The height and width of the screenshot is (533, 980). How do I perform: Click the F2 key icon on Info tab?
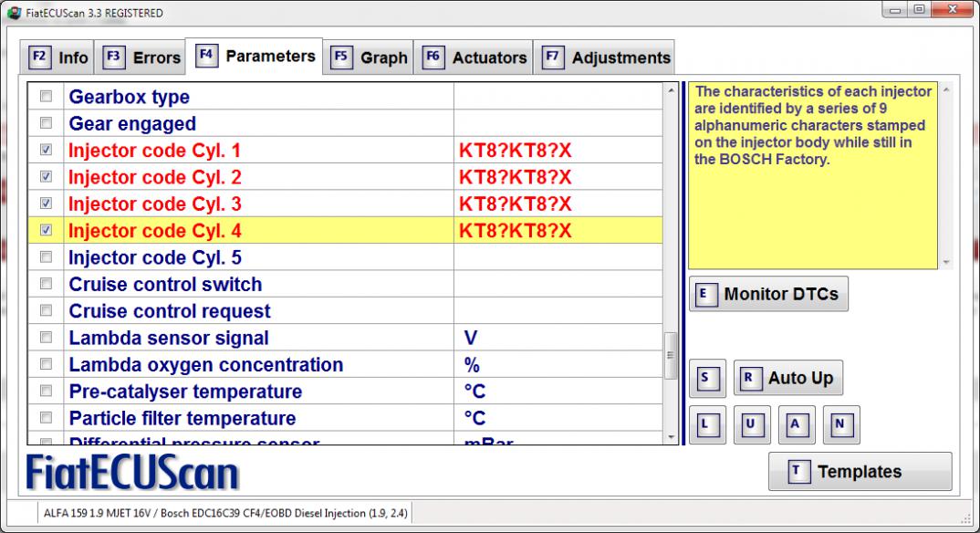pyautogui.click(x=39, y=57)
